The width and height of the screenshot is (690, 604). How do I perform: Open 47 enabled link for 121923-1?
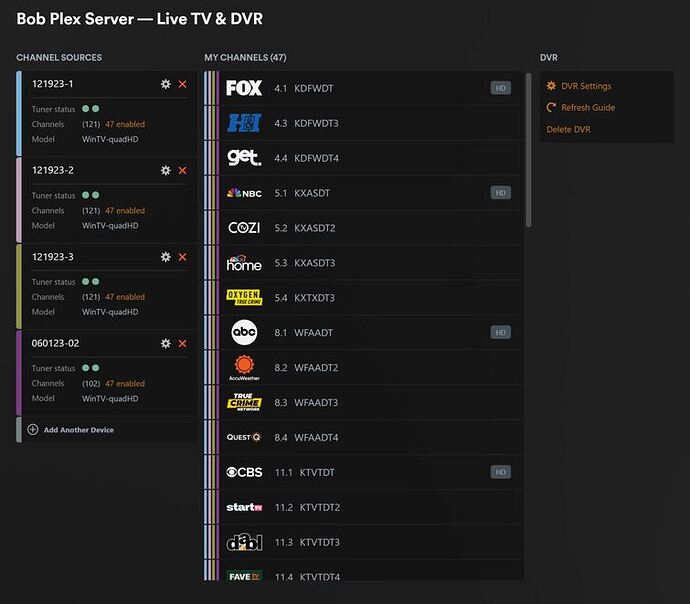pos(125,124)
